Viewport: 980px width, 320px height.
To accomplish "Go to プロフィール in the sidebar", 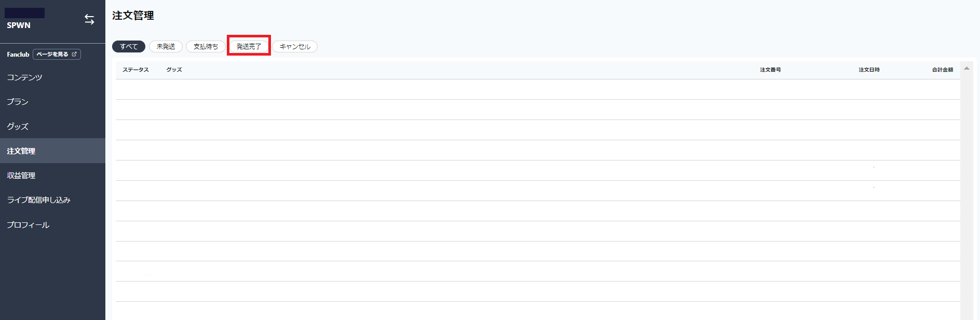I will coord(28,225).
